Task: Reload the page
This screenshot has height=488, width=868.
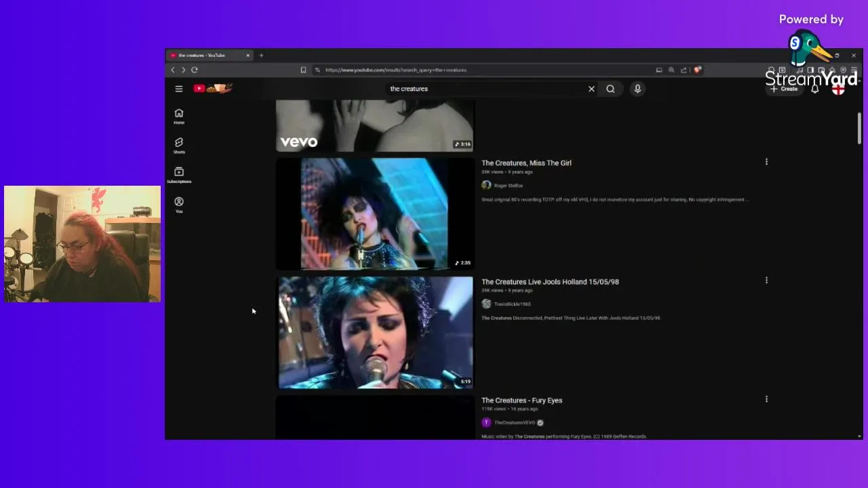Action: [x=195, y=70]
